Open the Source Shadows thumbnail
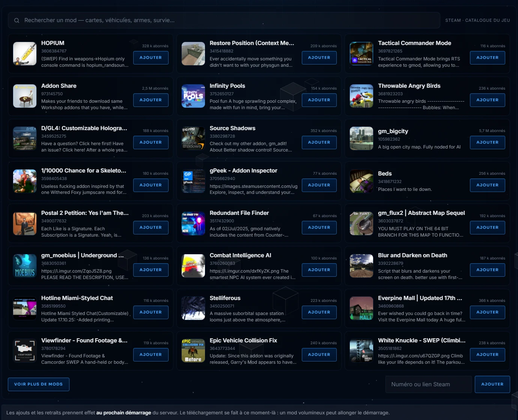Image resolution: width=518 pixels, height=420 pixels. click(193, 138)
